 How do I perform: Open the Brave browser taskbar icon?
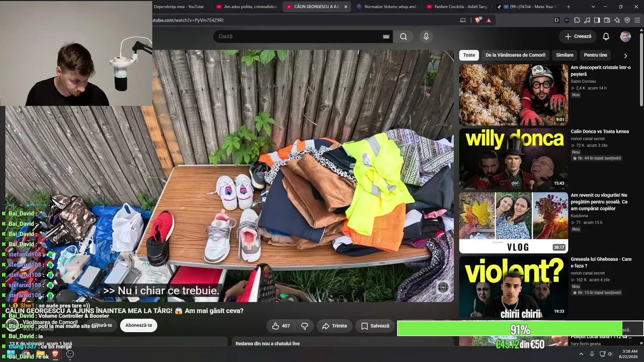(x=55, y=354)
